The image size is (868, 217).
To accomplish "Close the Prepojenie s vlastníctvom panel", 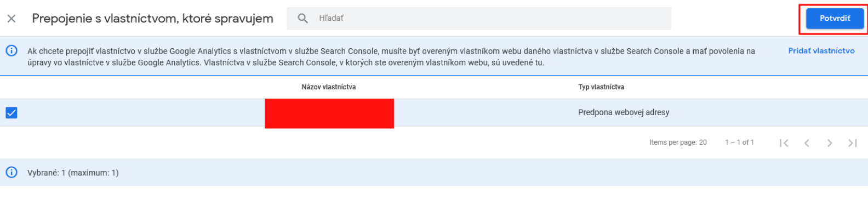I will tap(12, 19).
